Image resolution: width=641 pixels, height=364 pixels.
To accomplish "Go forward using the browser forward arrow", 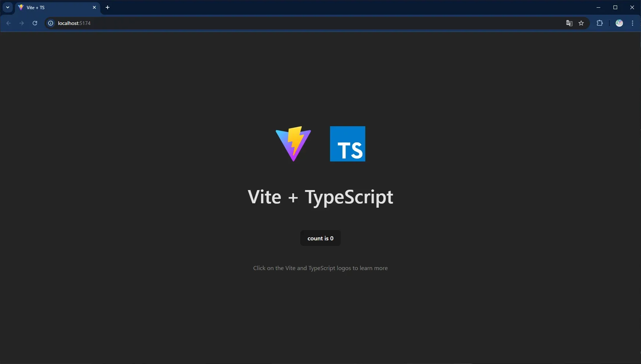I will tap(22, 23).
